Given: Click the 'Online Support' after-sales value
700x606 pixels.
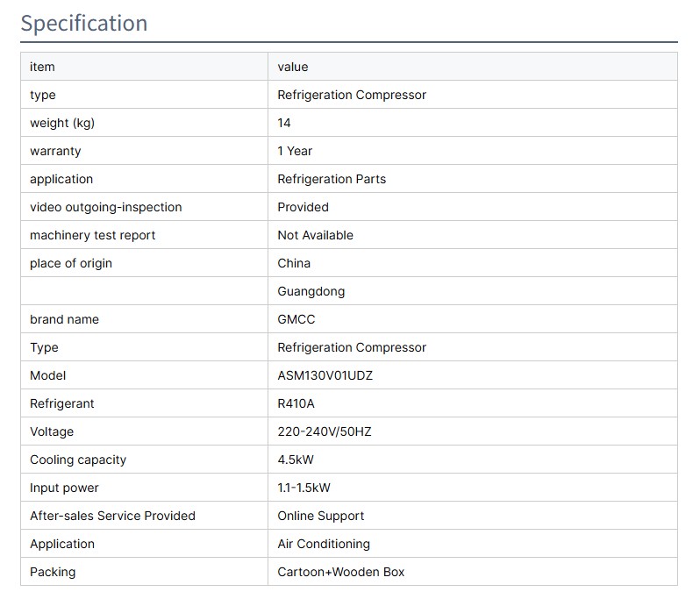Looking at the screenshot, I should [321, 516].
